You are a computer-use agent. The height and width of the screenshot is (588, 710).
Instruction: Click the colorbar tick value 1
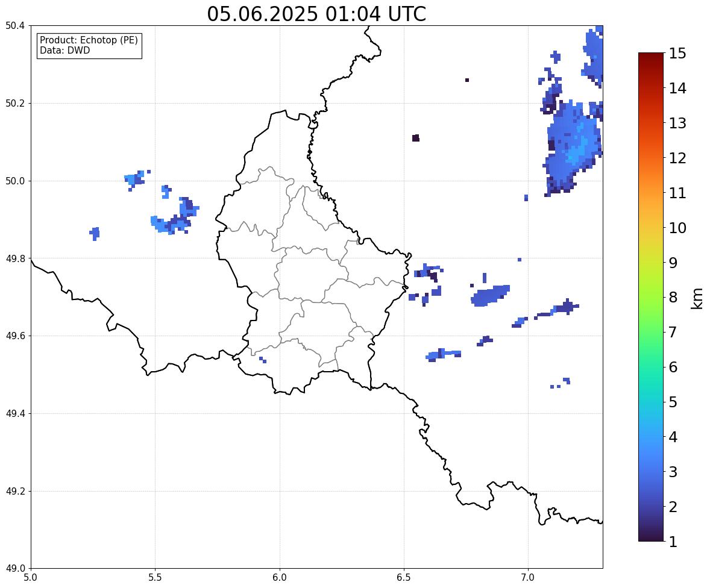673,542
